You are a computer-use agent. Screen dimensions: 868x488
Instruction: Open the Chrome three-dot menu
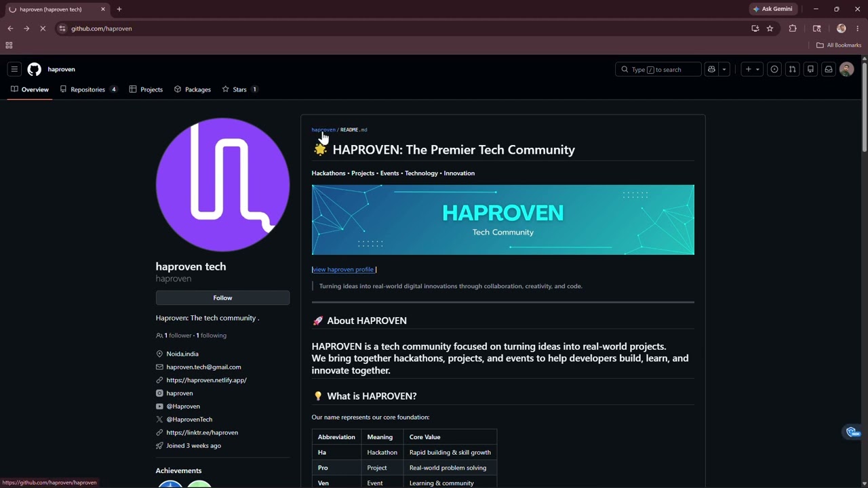click(858, 28)
